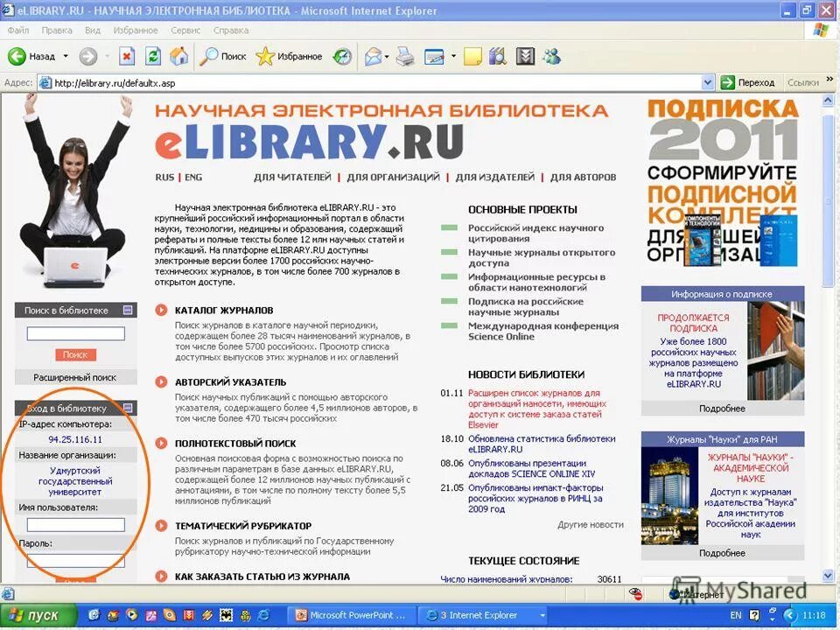
Task: Open the ДЛЯ ЧИТАТЕЛЕЙ section
Action: tap(292, 177)
